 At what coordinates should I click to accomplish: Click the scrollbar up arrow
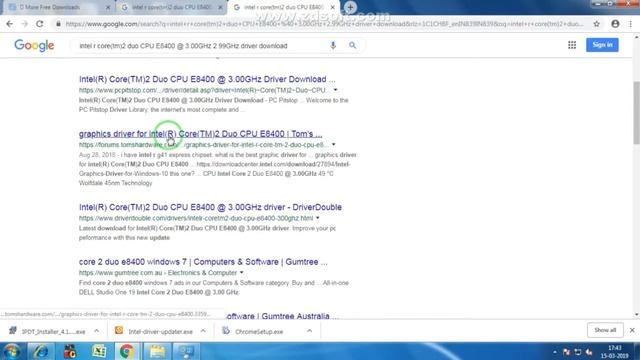point(636,38)
